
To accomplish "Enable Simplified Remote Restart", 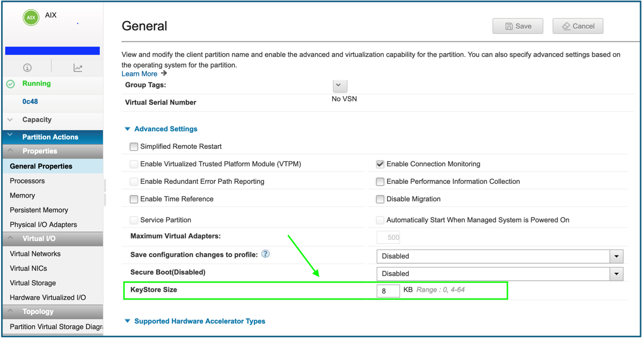I will coord(133,147).
